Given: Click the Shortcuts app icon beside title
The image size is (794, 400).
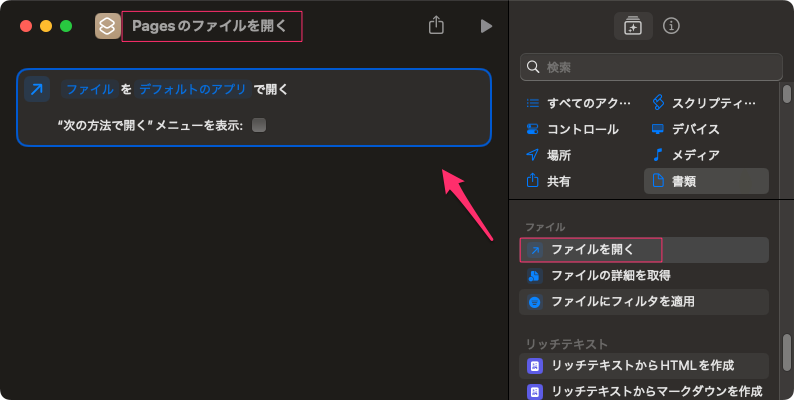Looking at the screenshot, I should pyautogui.click(x=107, y=26).
